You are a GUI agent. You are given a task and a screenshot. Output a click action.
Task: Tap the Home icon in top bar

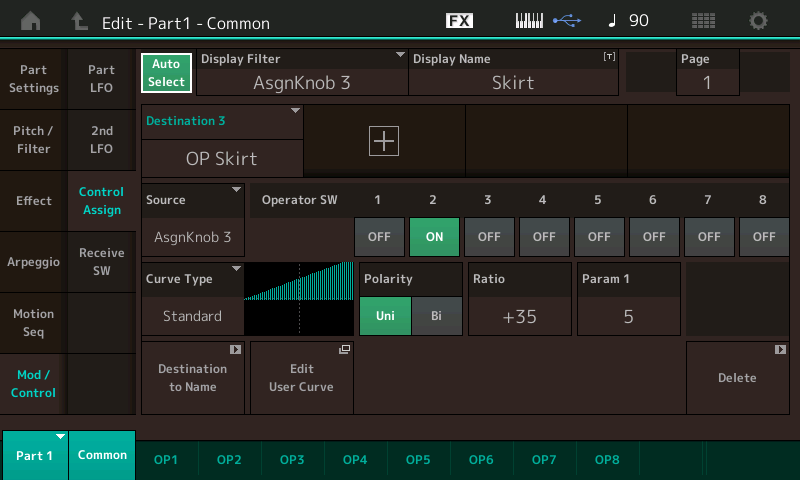(x=31, y=21)
